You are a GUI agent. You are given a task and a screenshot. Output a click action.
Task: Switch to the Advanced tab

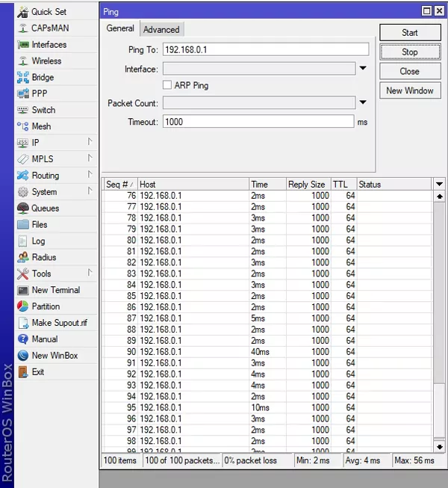pos(161,29)
